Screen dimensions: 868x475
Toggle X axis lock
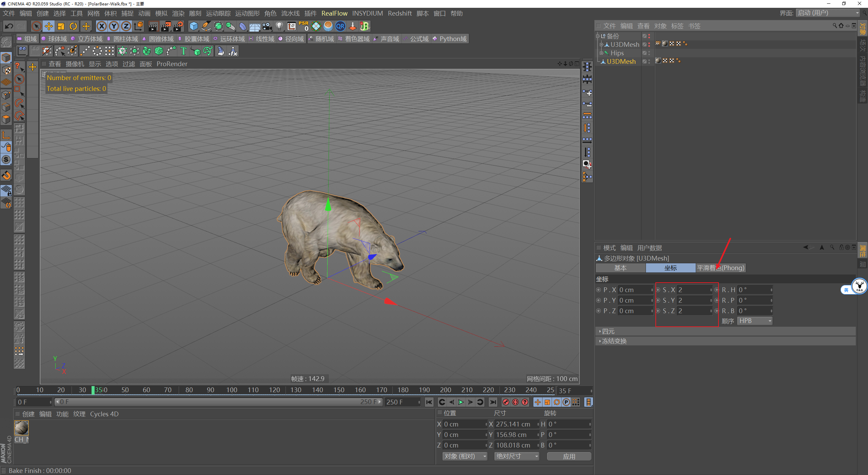[x=101, y=26]
